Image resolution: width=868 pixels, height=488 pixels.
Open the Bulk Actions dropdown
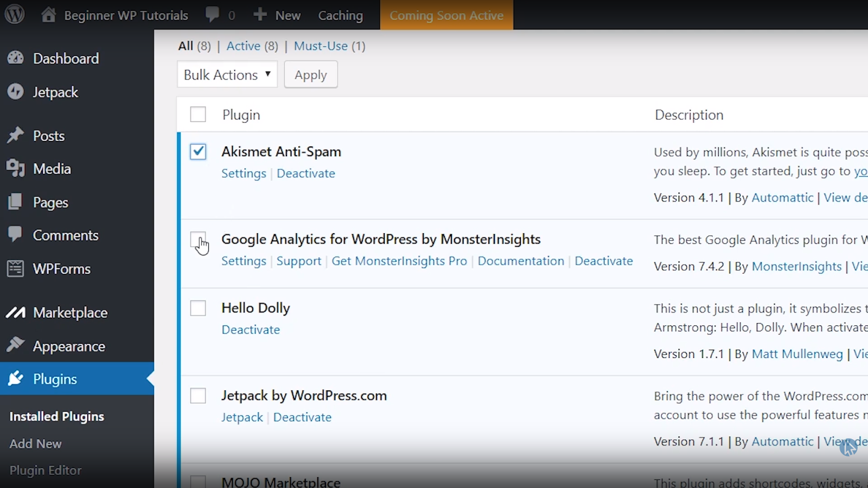[227, 75]
